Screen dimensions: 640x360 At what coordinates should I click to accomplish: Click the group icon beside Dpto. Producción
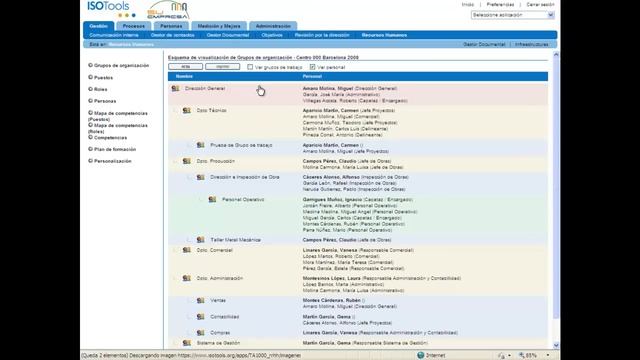coord(187,161)
